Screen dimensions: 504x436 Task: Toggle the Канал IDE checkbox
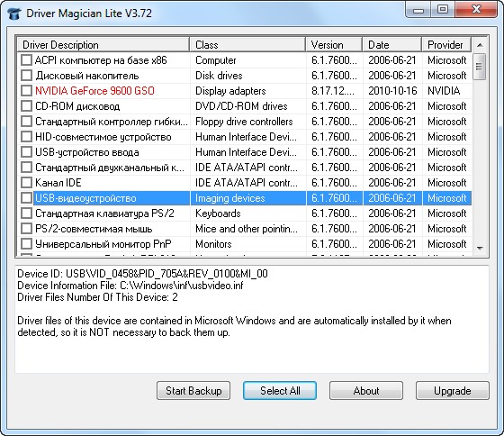click(x=26, y=183)
